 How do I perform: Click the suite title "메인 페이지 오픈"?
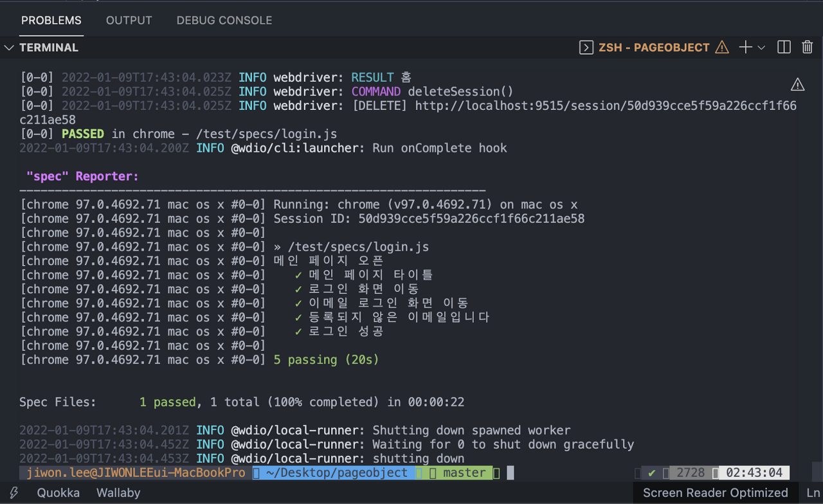tap(329, 261)
